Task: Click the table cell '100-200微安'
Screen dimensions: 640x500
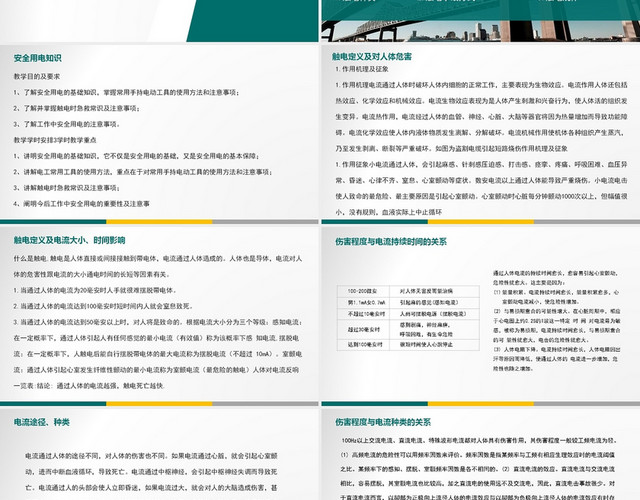Action: click(363, 291)
